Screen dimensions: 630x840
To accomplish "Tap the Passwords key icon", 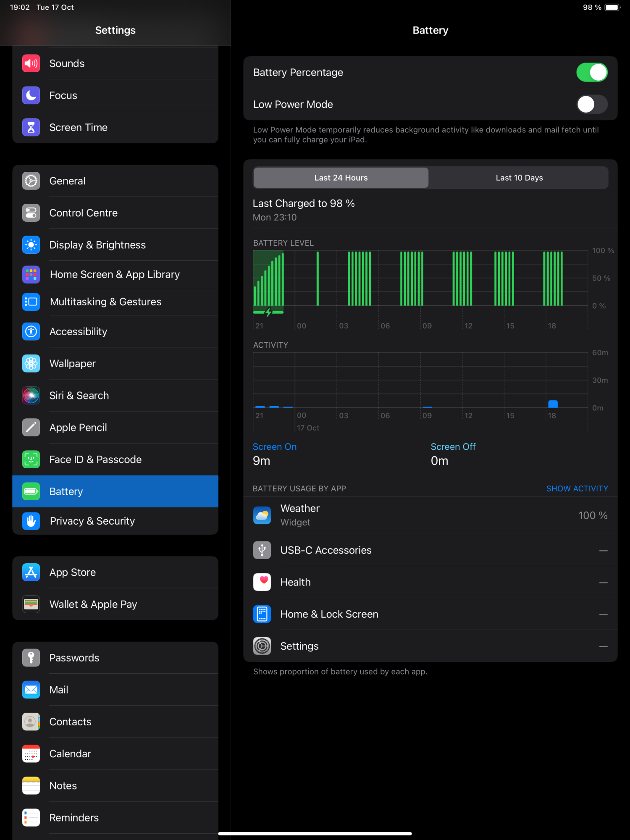I will pos(31,658).
